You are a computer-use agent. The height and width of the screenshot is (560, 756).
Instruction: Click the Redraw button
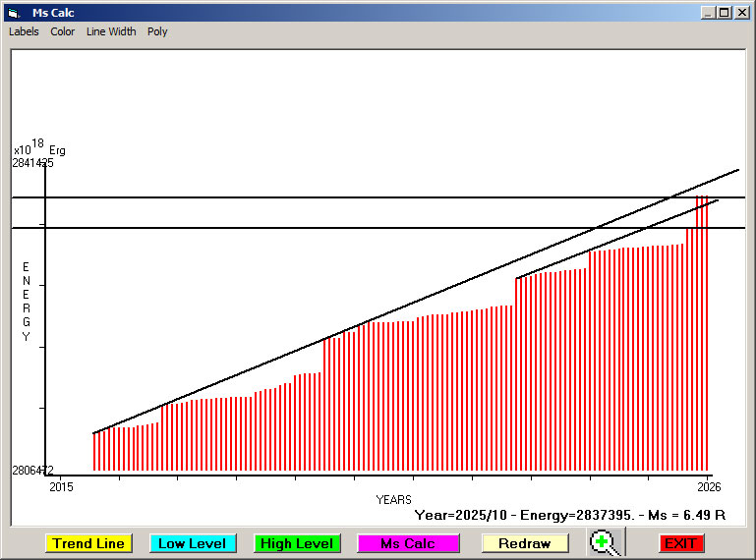[x=524, y=543]
